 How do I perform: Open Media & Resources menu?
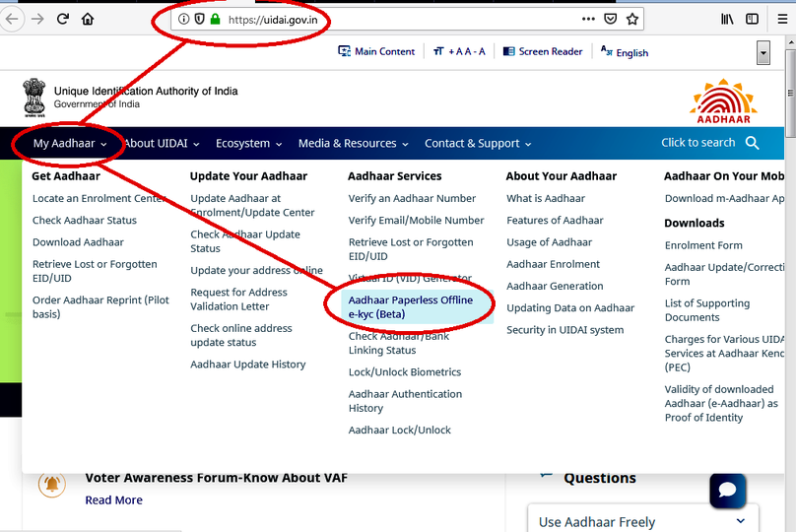(x=354, y=144)
